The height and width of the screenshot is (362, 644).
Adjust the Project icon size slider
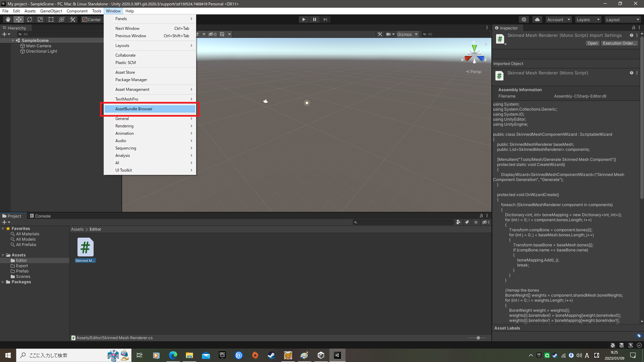pos(478,338)
